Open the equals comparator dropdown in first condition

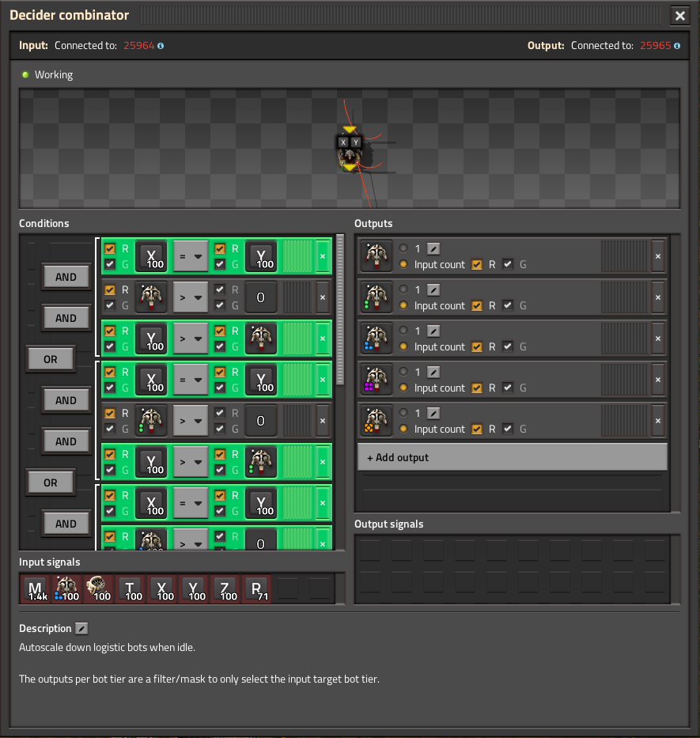pos(190,256)
